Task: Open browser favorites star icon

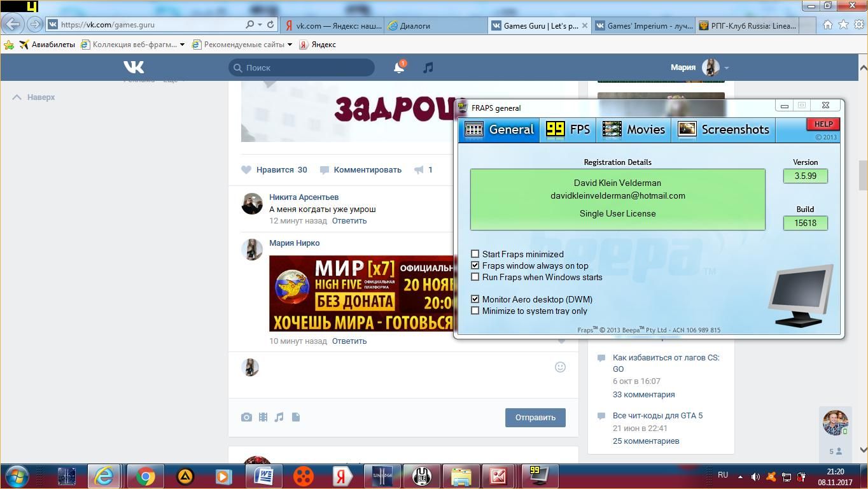Action: coord(843,25)
